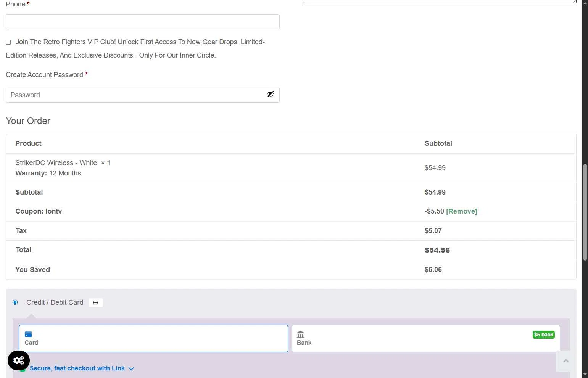Click the $5 back badge
Image resolution: width=588 pixels, height=378 pixels.
point(543,335)
